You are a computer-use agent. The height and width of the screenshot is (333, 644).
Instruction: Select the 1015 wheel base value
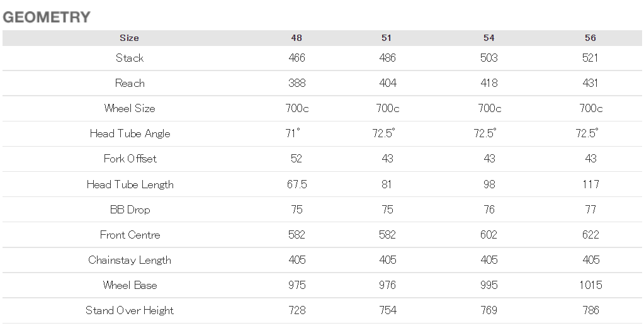click(x=590, y=285)
